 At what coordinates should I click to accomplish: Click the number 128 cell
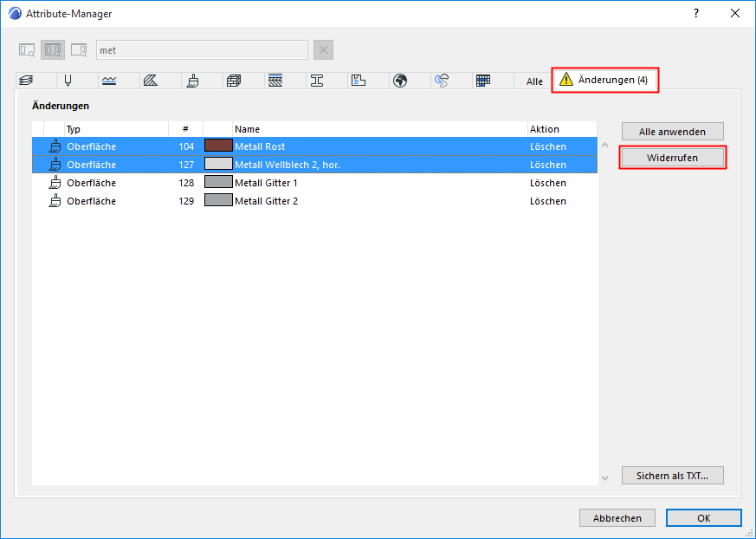(x=186, y=183)
